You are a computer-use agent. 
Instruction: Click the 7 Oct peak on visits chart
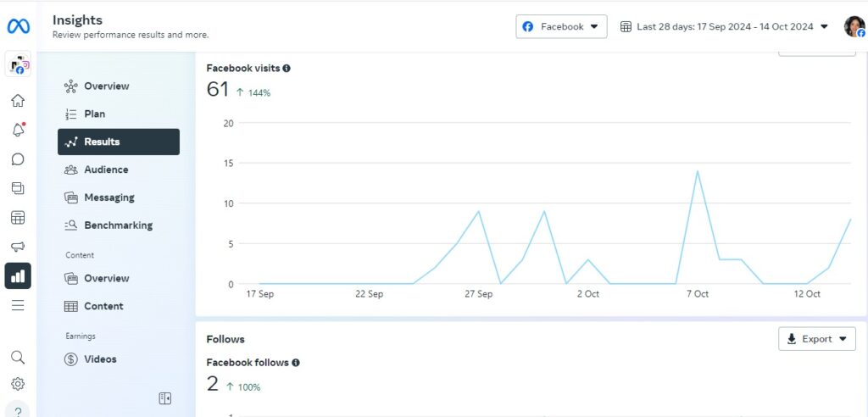tap(697, 171)
